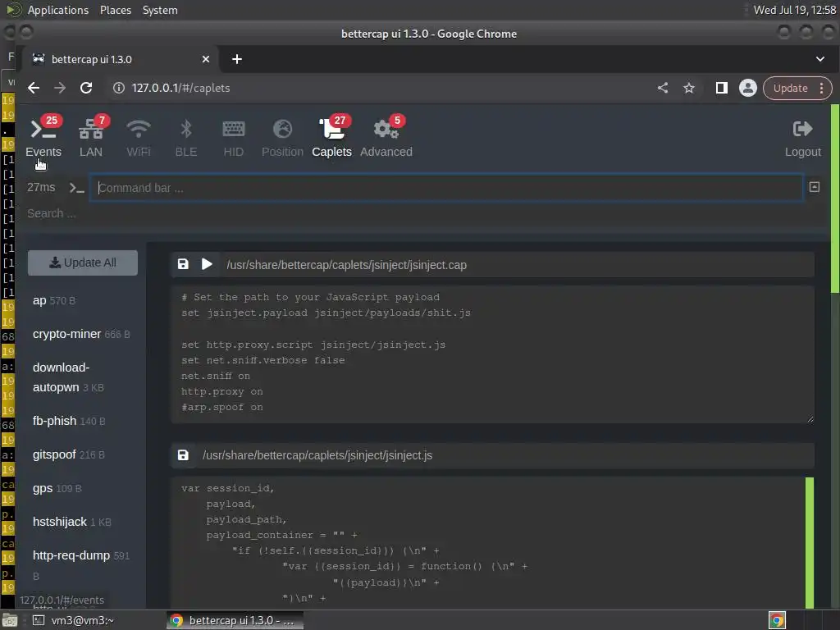This screenshot has width=840, height=630.
Task: Open the Position tab
Action: coord(282,137)
